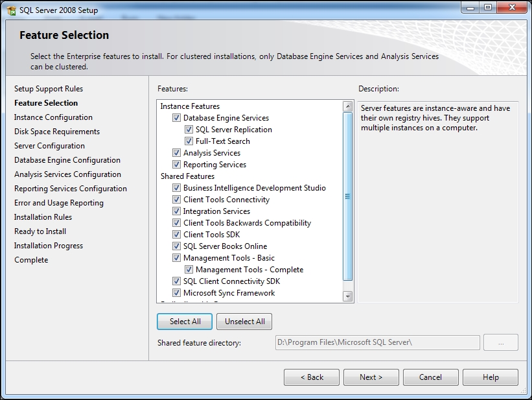The width and height of the screenshot is (532, 400).
Task: Select the Analysis Services feature label
Action: point(212,153)
